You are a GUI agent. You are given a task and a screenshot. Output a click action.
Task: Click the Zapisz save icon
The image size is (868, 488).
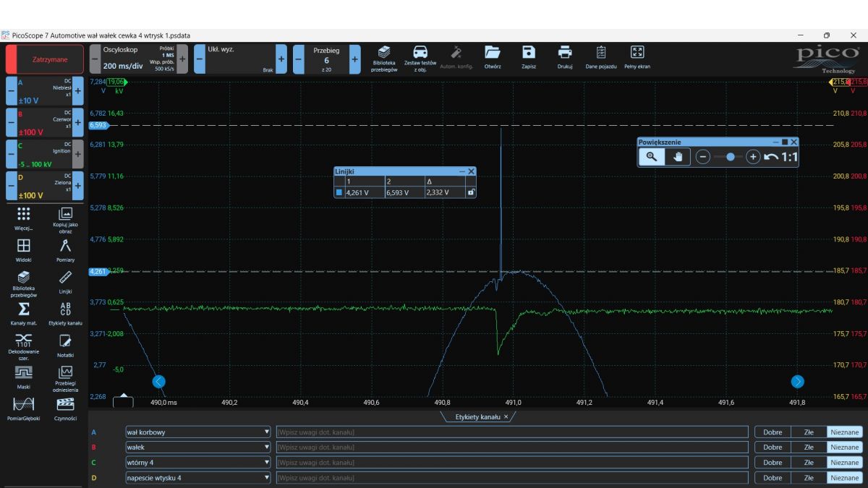(x=529, y=52)
